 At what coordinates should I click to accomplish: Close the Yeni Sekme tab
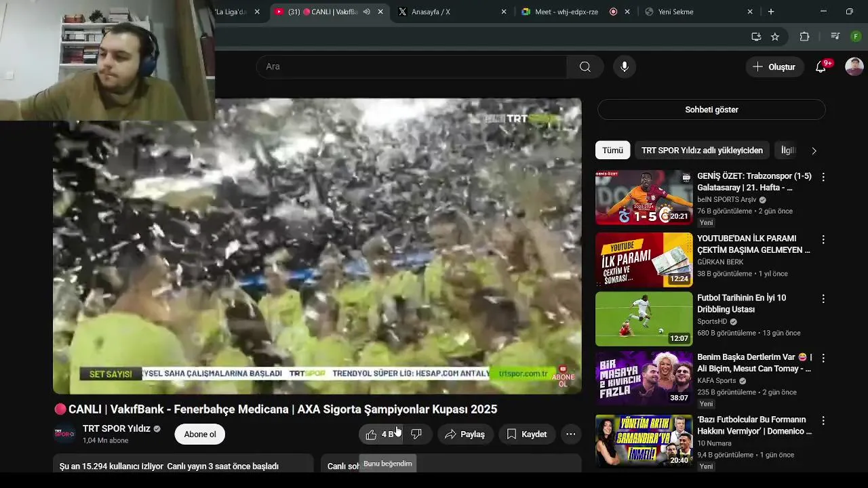(750, 12)
